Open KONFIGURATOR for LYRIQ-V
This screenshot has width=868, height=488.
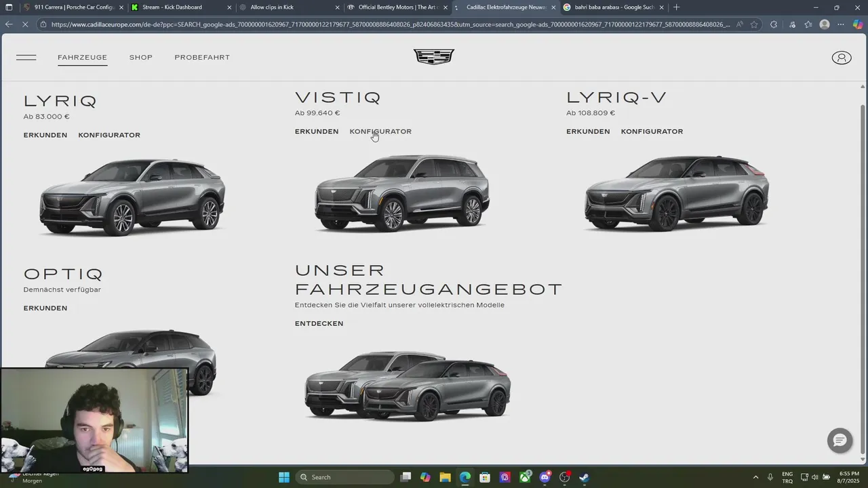[x=652, y=131]
